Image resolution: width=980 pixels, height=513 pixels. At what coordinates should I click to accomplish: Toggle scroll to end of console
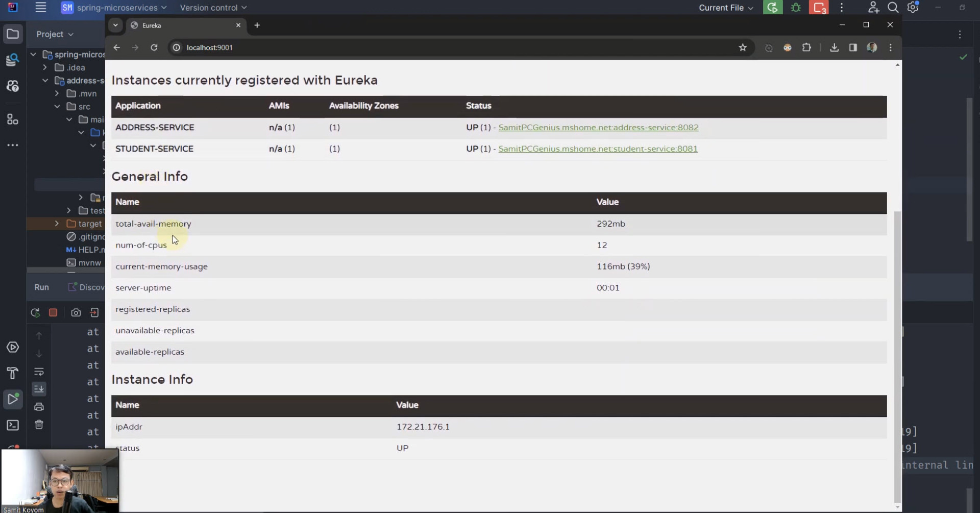pos(39,389)
